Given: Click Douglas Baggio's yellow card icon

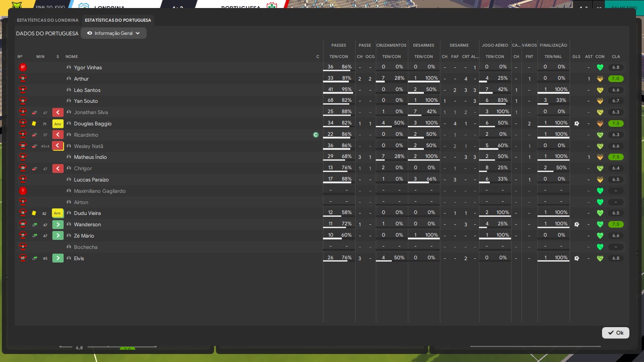Looking at the screenshot, I should tap(34, 123).
